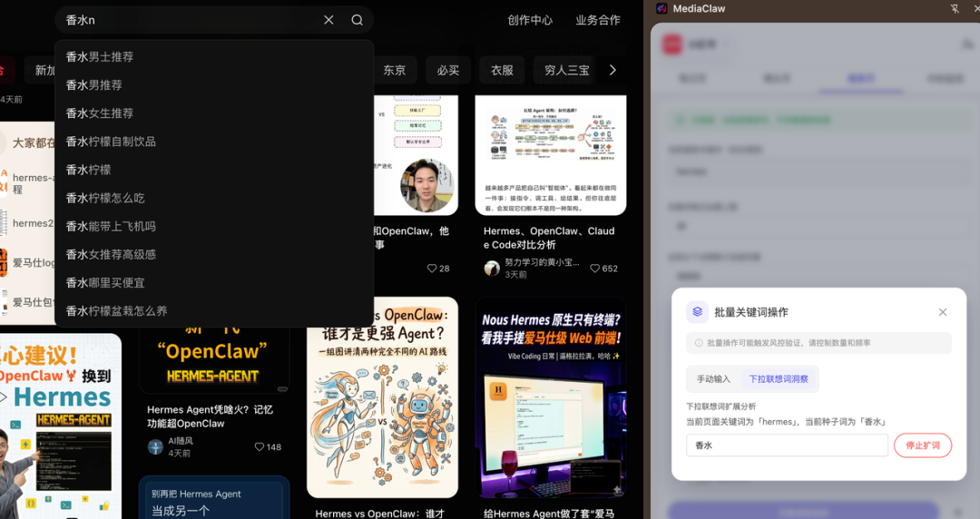Click the info icon in risk warning
This screenshot has width=980, height=519.
click(x=699, y=343)
